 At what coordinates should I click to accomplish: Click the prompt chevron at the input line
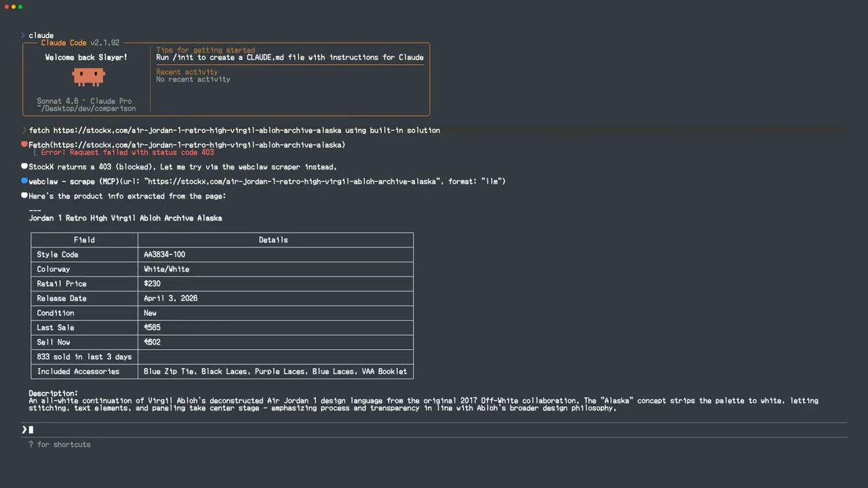click(24, 430)
